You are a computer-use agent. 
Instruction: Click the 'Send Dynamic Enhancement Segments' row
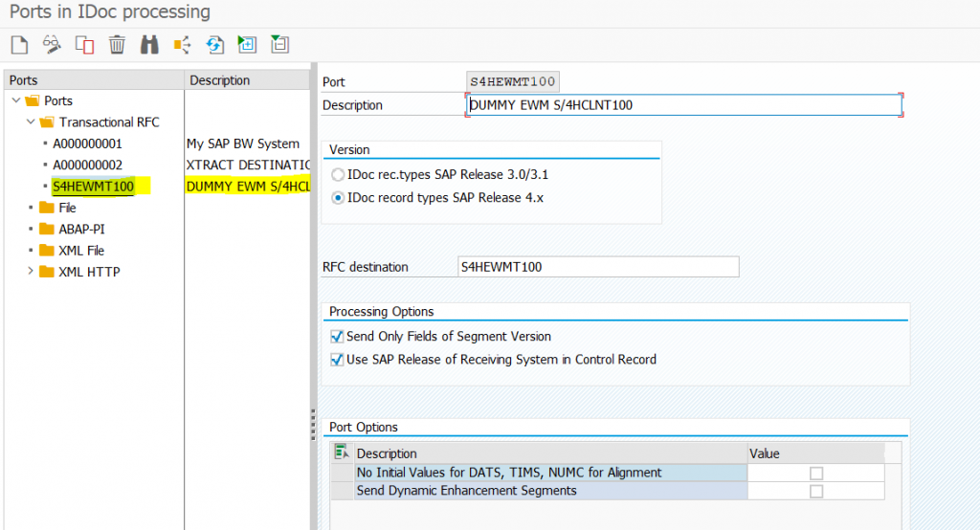[550, 491]
